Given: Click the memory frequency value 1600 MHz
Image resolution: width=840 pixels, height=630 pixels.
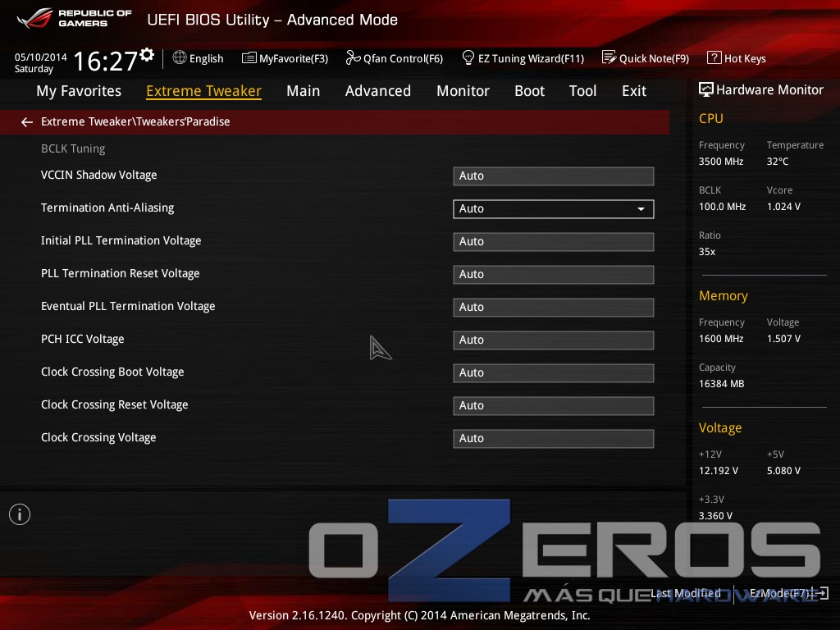Looking at the screenshot, I should [721, 339].
